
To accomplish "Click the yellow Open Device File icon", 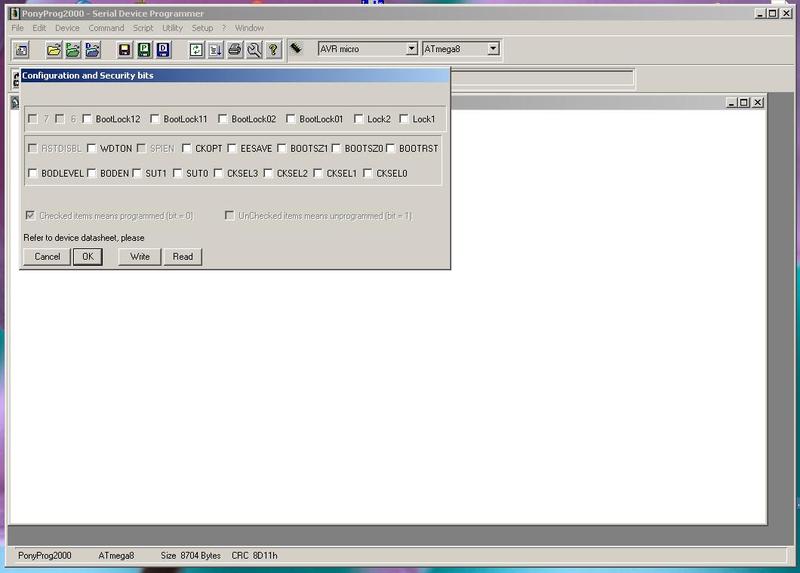I will click(52, 49).
